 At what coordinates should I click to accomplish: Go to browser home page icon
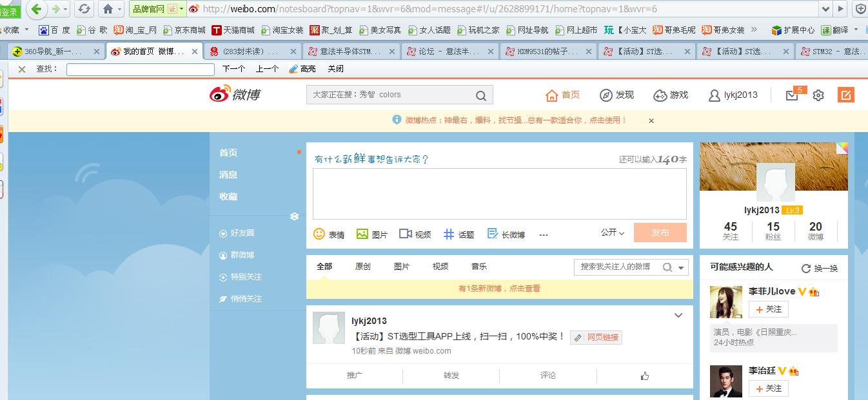click(x=108, y=9)
